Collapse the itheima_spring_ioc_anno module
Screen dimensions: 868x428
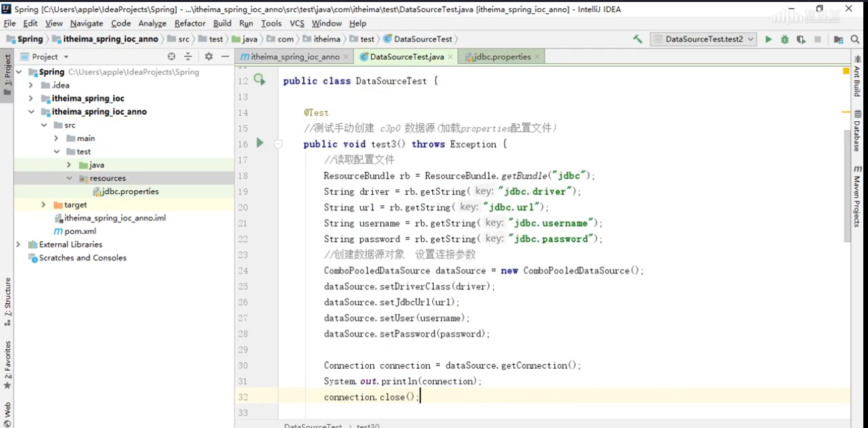tap(31, 112)
